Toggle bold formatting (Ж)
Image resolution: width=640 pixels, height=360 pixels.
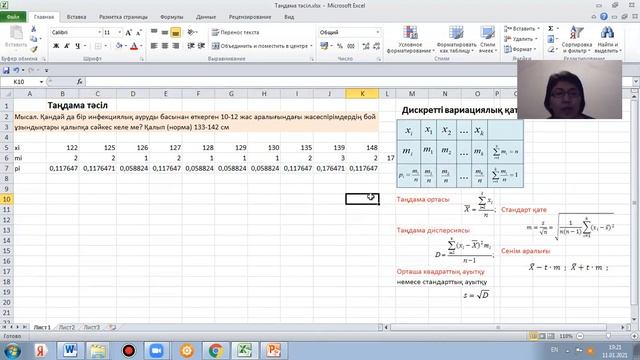point(56,46)
